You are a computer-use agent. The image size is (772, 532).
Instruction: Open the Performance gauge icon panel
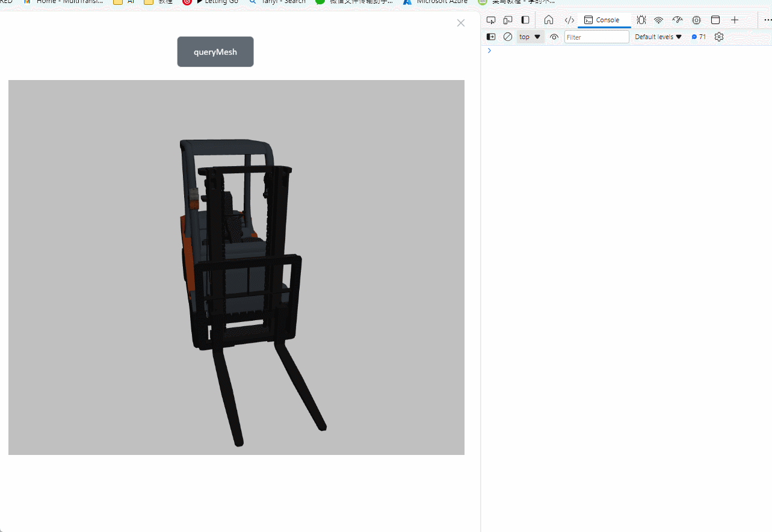point(678,20)
